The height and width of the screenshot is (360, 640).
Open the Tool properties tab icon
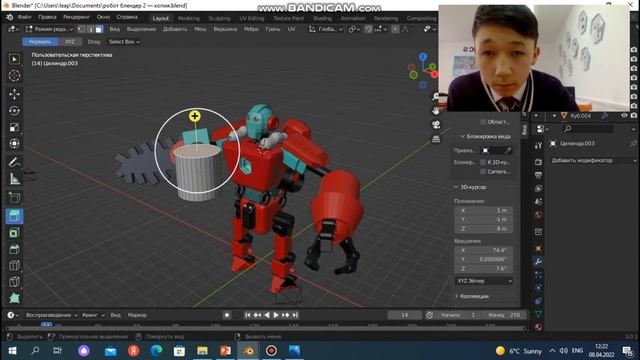[x=538, y=145]
